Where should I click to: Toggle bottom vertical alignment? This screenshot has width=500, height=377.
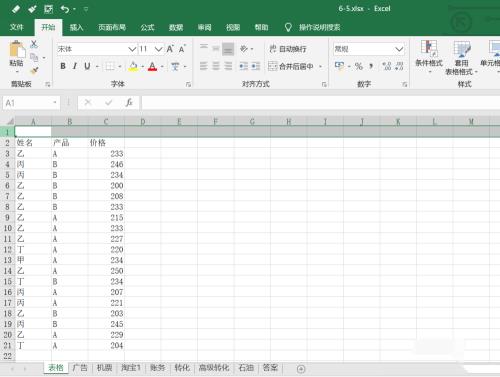click(228, 49)
